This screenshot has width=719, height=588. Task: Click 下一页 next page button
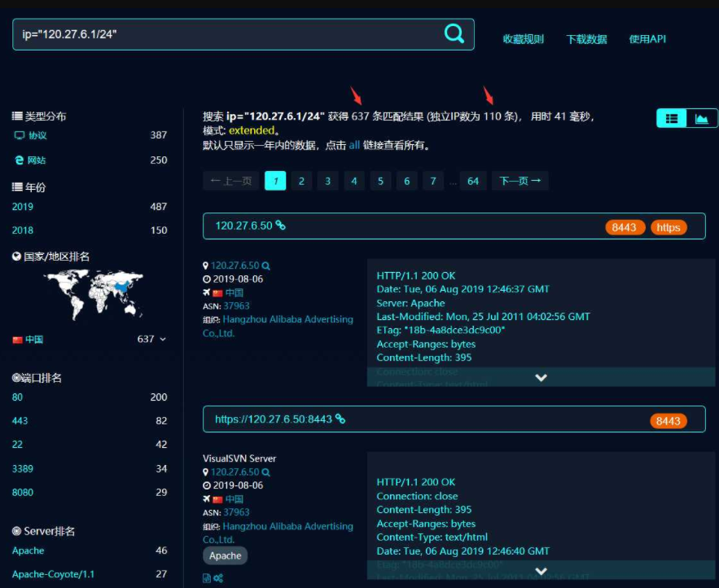[x=520, y=181]
